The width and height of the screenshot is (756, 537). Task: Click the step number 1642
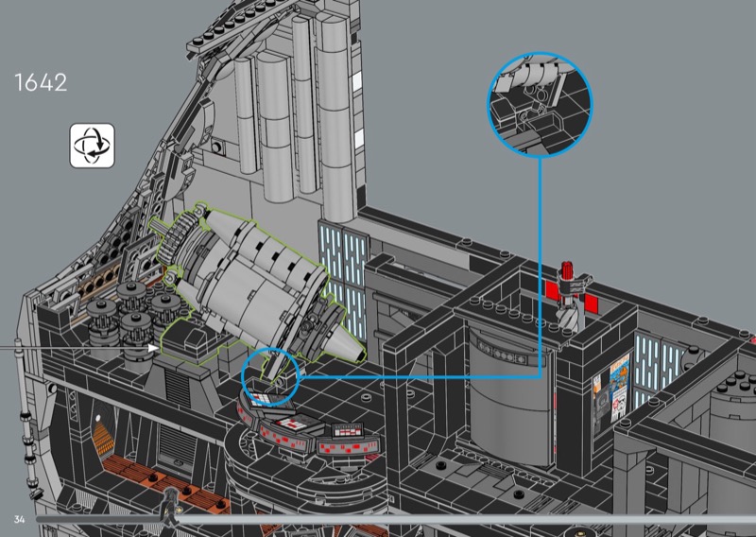tap(41, 82)
